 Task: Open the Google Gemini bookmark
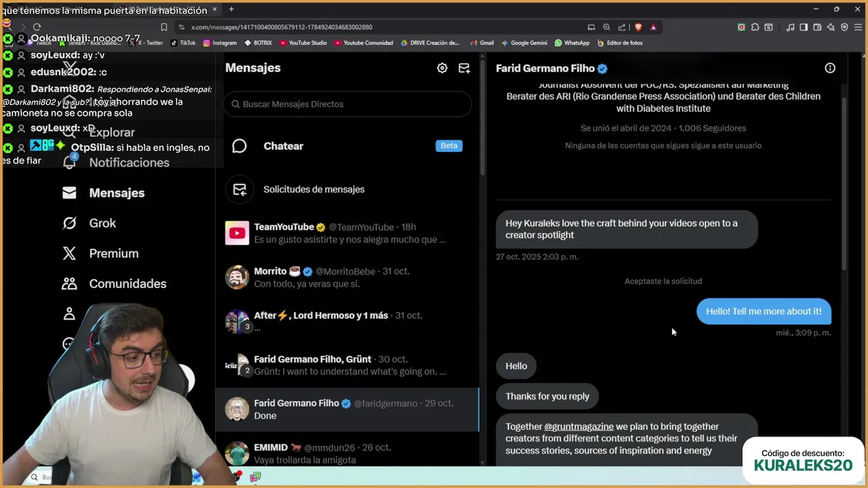[524, 43]
